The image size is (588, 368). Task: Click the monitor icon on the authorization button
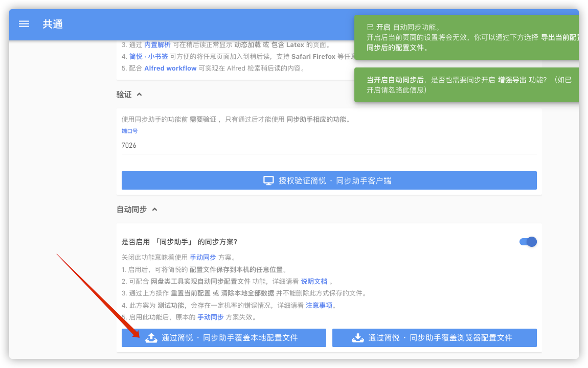tap(268, 180)
